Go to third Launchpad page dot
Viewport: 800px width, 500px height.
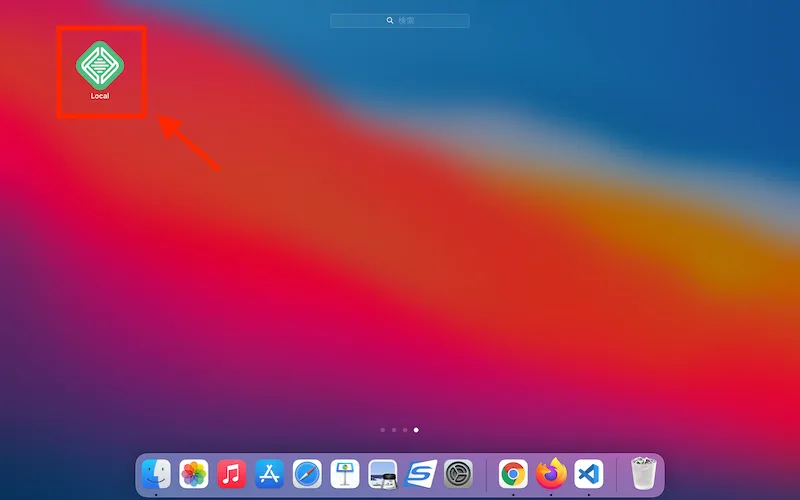405,430
